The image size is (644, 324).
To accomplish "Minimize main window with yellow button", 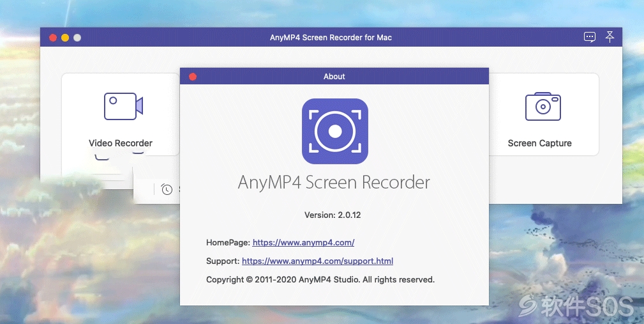I will click(x=65, y=38).
